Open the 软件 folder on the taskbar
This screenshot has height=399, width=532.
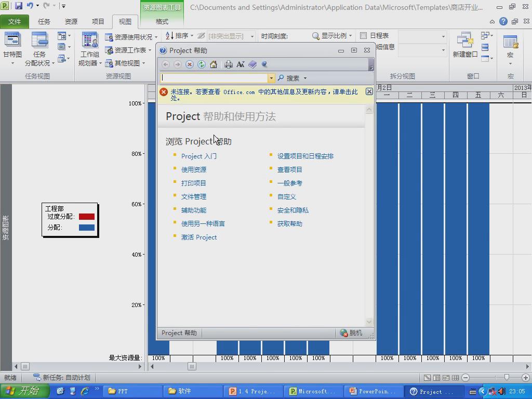(x=193, y=391)
